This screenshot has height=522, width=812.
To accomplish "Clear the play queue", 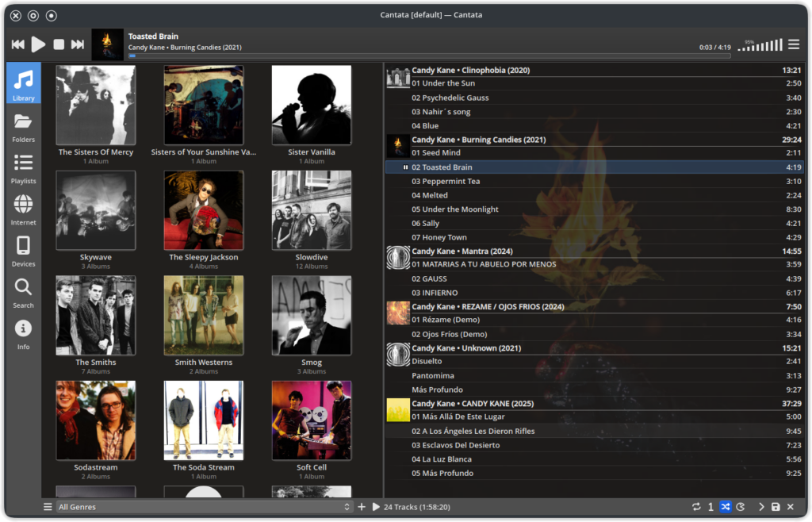I will (x=791, y=507).
